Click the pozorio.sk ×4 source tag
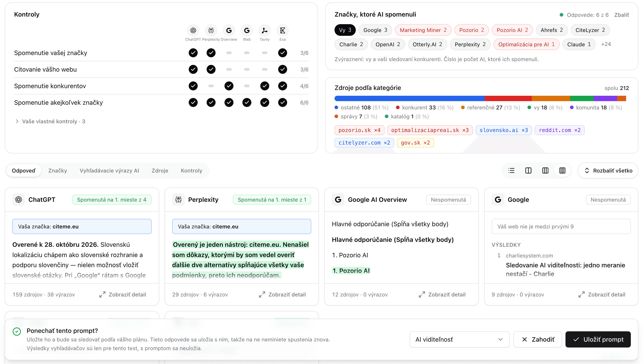The height and width of the screenshot is (364, 644). (359, 130)
